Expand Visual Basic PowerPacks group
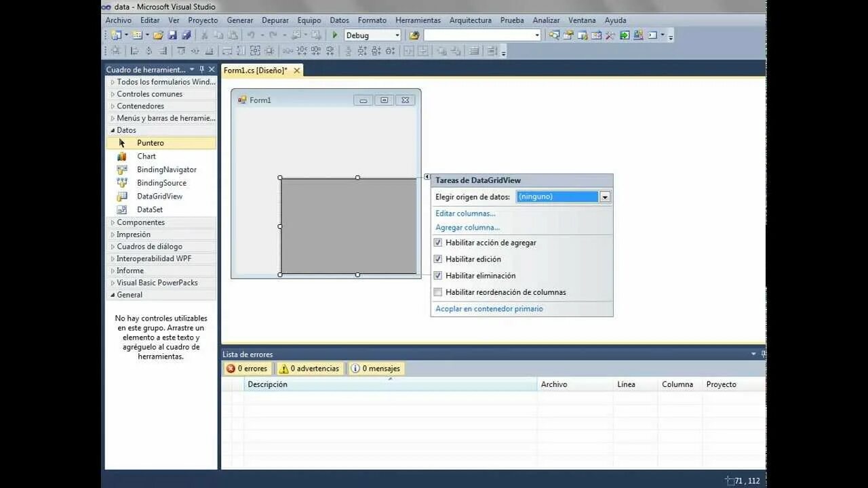The height and width of the screenshot is (488, 868). [x=113, y=283]
